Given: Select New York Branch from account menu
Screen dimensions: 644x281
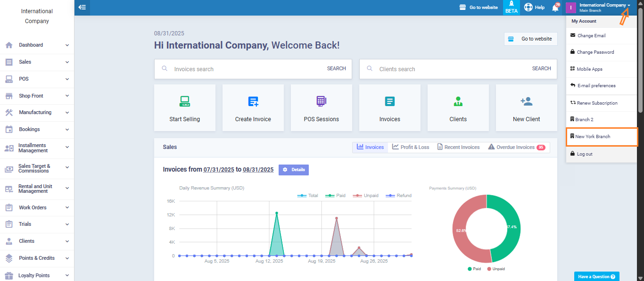Looking at the screenshot, I should tap(592, 137).
